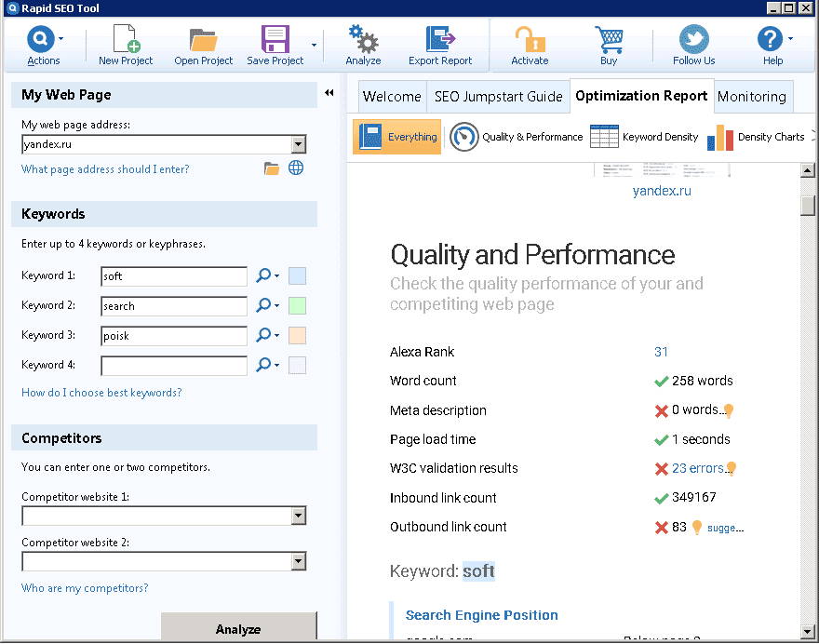
Task: Expand the web page address dropdown
Action: tap(298, 144)
